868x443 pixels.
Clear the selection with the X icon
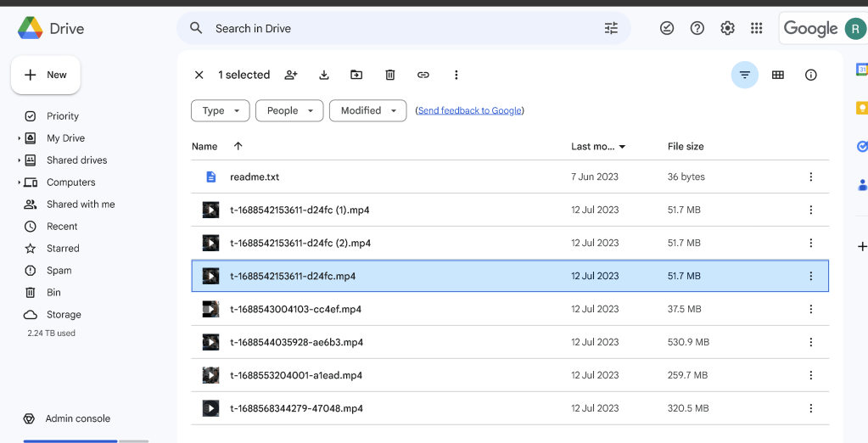point(199,75)
